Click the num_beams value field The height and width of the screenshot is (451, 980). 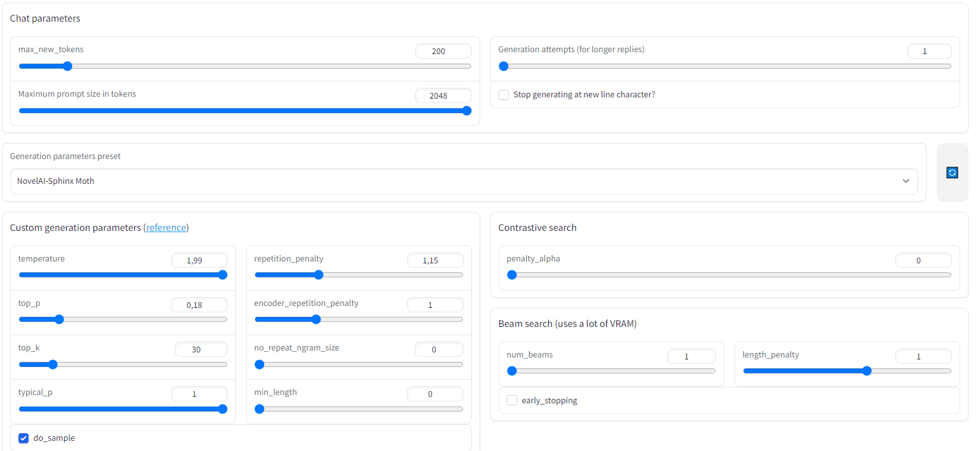pos(691,356)
